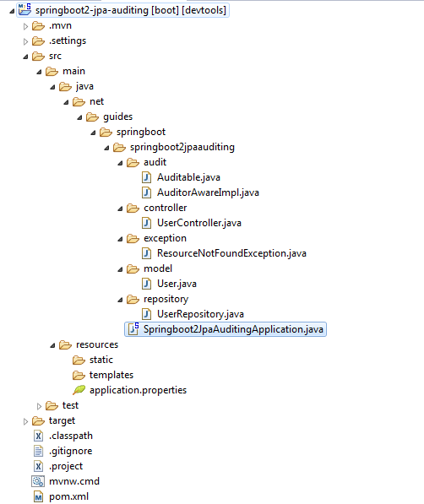The height and width of the screenshot is (504, 424).
Task: Click the Spring Boot project icon at root
Action: pyautogui.click(x=24, y=9)
